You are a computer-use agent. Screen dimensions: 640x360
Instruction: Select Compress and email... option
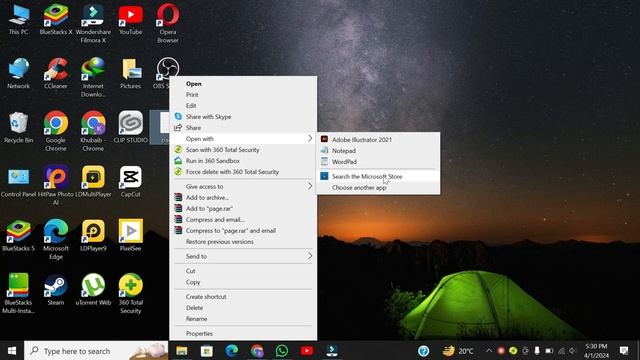click(x=243, y=220)
